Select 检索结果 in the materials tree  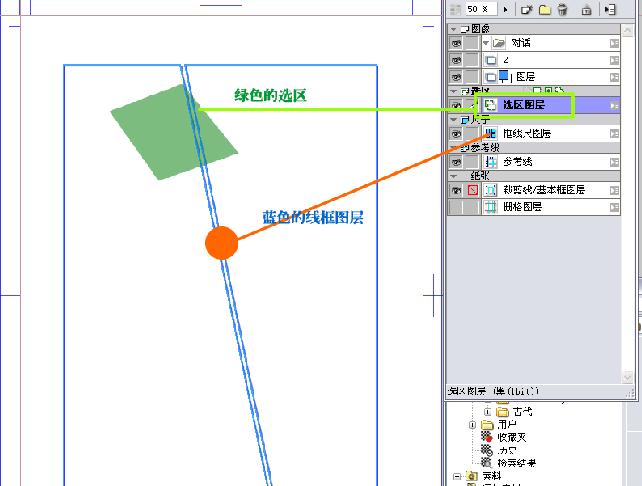coord(517,463)
